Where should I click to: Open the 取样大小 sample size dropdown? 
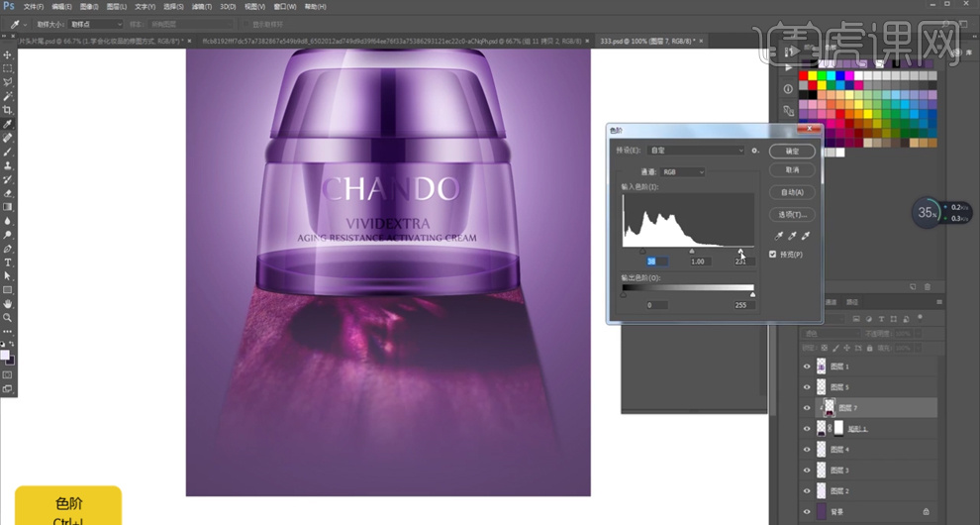96,24
